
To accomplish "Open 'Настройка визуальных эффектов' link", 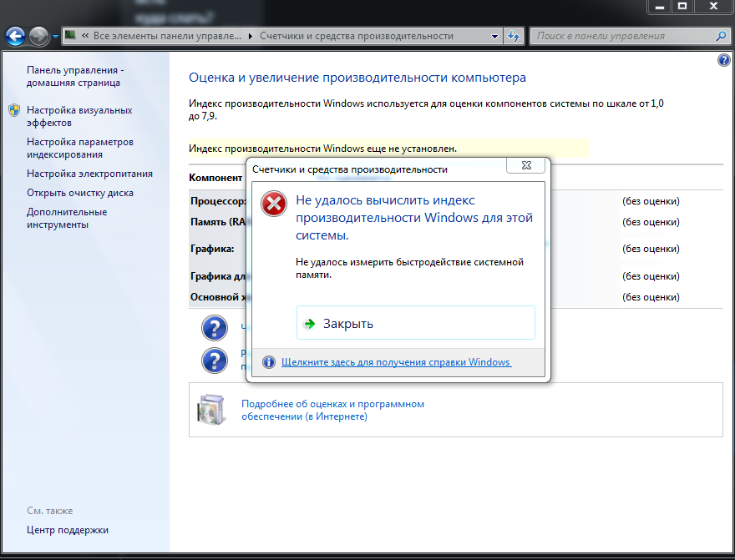I will (79, 117).
